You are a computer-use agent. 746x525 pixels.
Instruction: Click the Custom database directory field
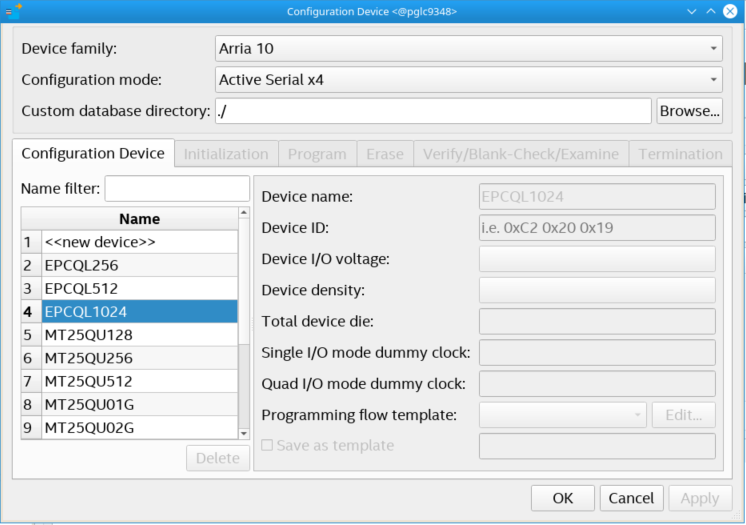(x=433, y=111)
